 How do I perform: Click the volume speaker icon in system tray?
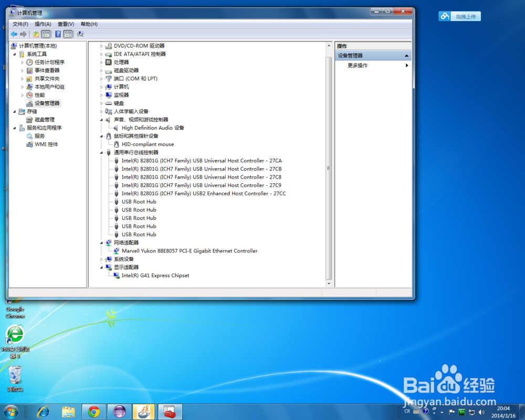[x=481, y=412]
